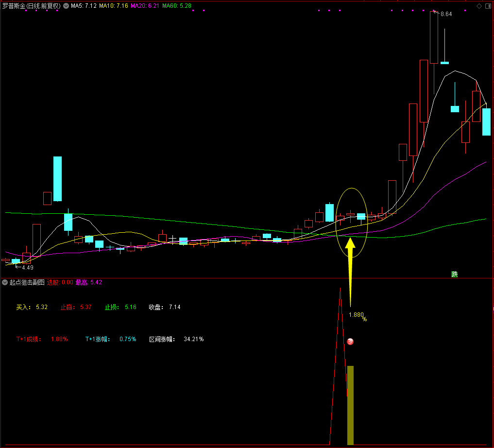Click the red ball signal marker in sub-chart
This screenshot has width=494, height=448.
[350, 342]
